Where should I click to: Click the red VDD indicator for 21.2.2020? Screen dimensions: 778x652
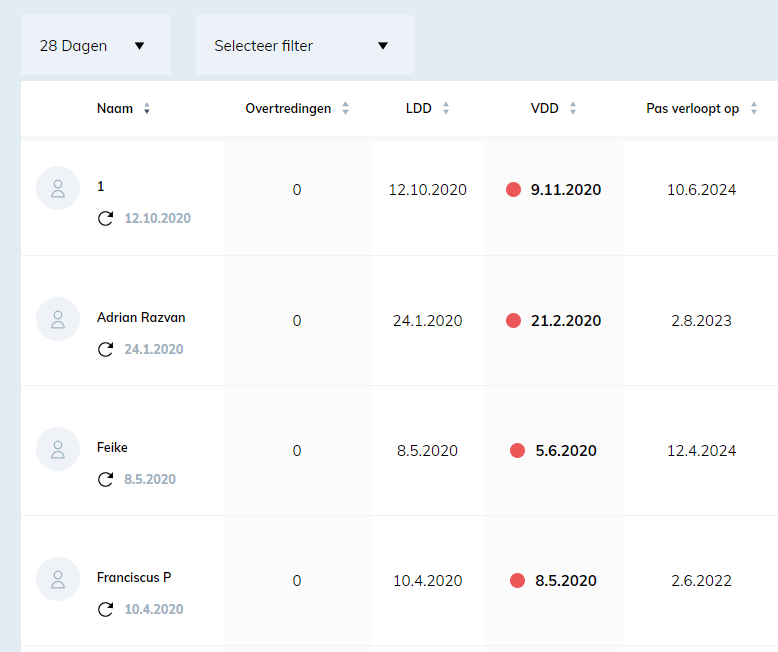click(514, 321)
